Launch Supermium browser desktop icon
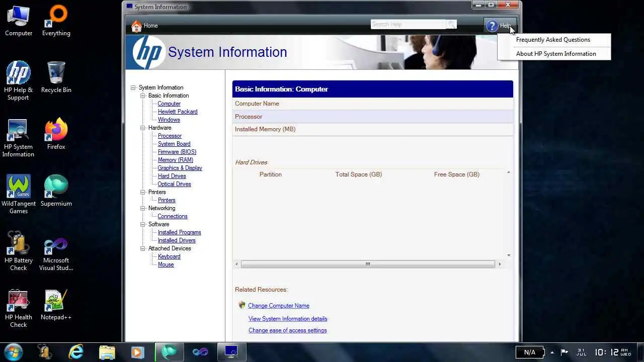644x362 pixels. click(x=56, y=191)
